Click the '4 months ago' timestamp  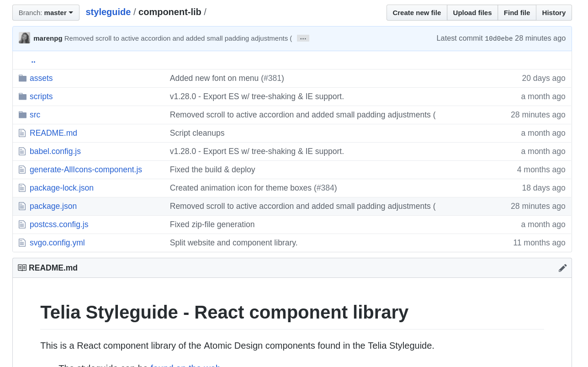pos(541,170)
